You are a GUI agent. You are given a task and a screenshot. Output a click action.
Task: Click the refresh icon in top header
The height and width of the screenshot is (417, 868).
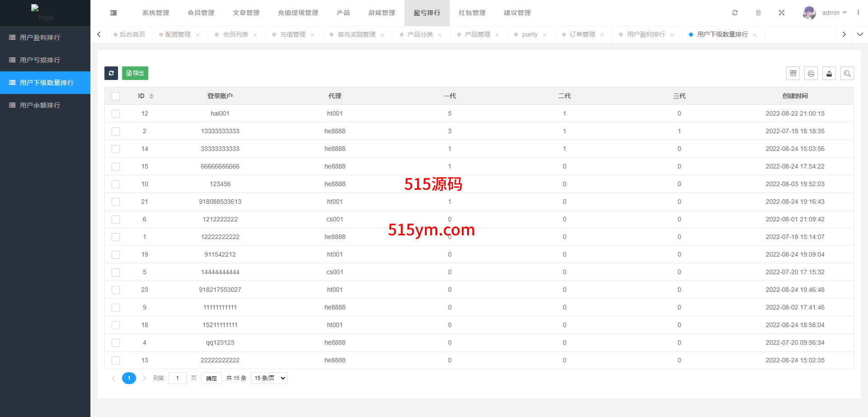(735, 13)
